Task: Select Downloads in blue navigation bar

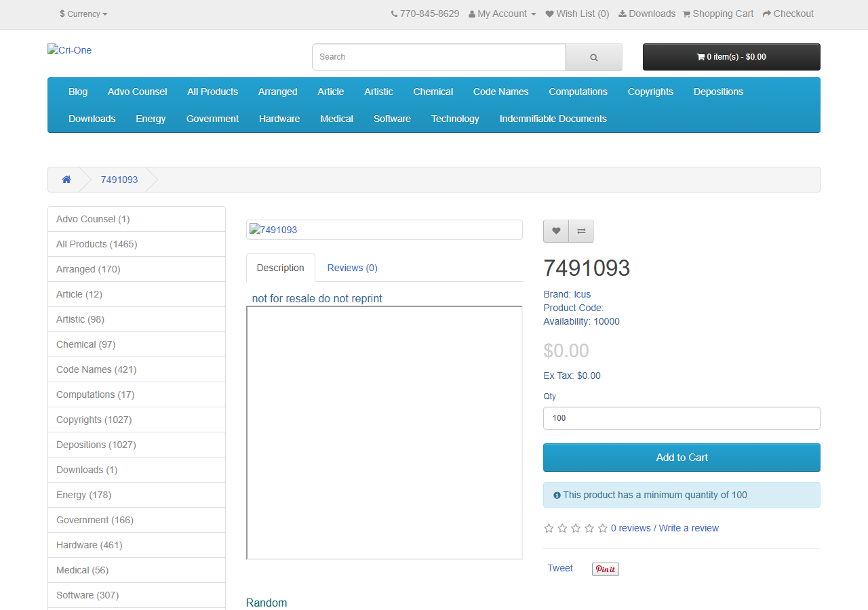Action: pos(92,119)
